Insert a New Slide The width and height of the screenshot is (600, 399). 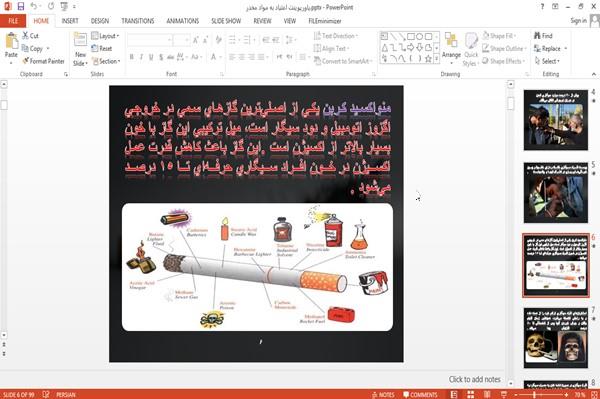(x=80, y=49)
